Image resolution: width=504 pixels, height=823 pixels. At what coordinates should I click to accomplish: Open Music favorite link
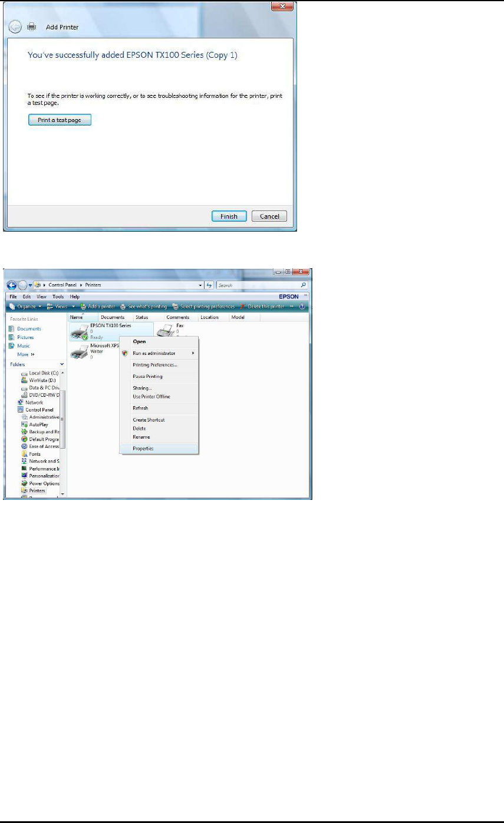coord(24,346)
